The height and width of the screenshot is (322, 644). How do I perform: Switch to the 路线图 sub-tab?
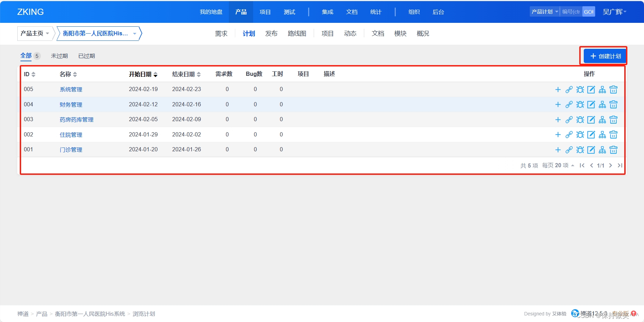tap(297, 34)
